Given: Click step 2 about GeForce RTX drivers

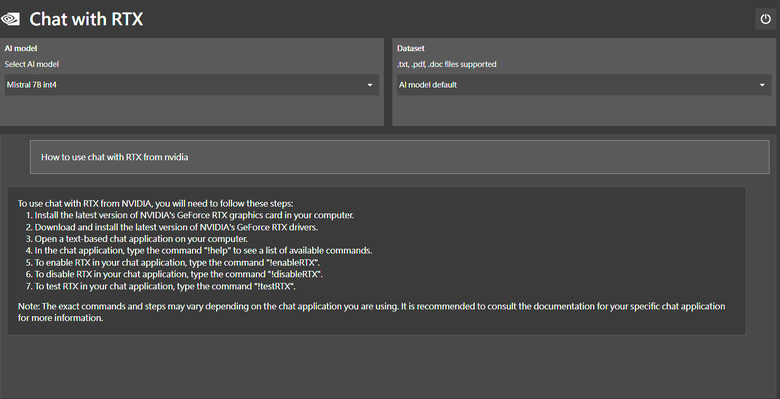Looking at the screenshot, I should (172, 227).
